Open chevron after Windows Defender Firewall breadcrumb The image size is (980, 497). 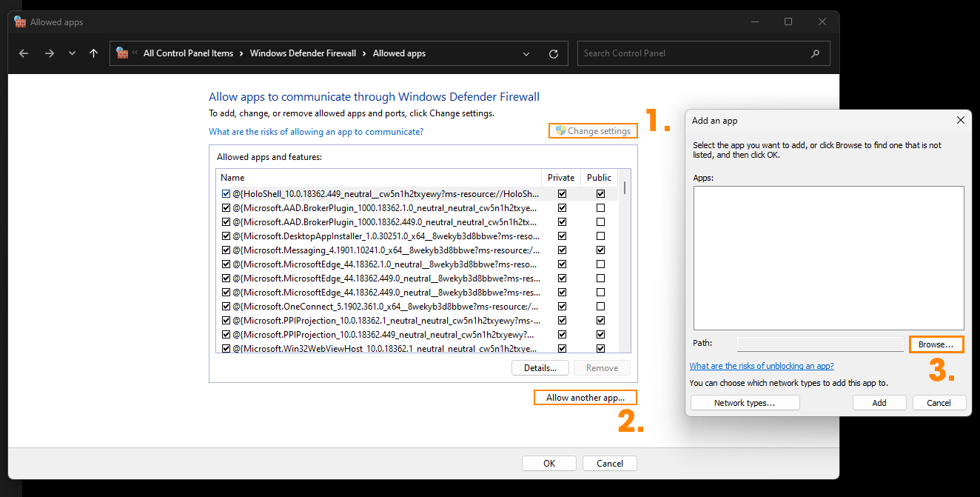[x=364, y=53]
